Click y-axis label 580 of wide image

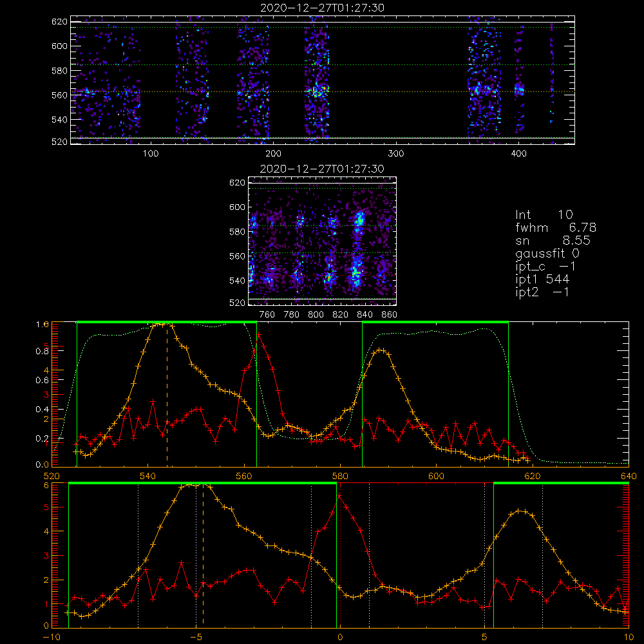coord(59,71)
